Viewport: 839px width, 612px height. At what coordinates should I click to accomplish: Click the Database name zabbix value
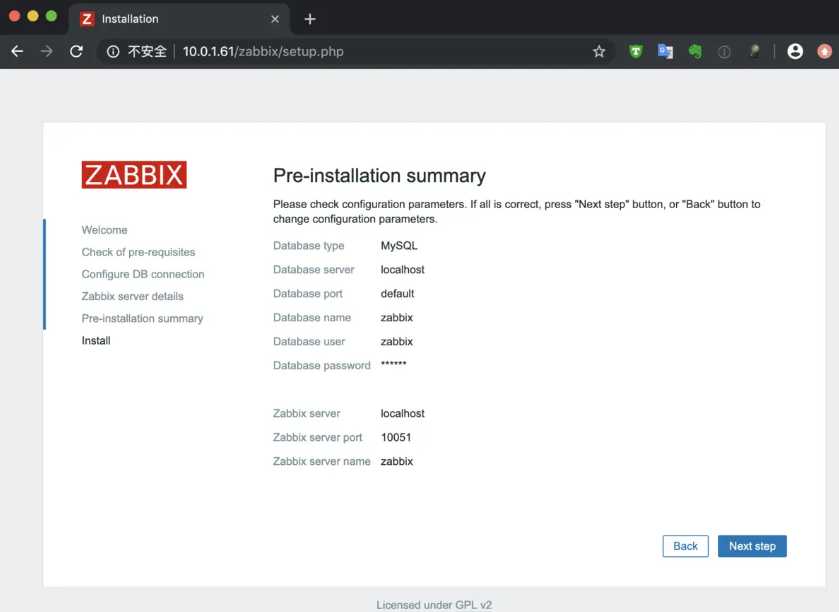click(x=396, y=318)
